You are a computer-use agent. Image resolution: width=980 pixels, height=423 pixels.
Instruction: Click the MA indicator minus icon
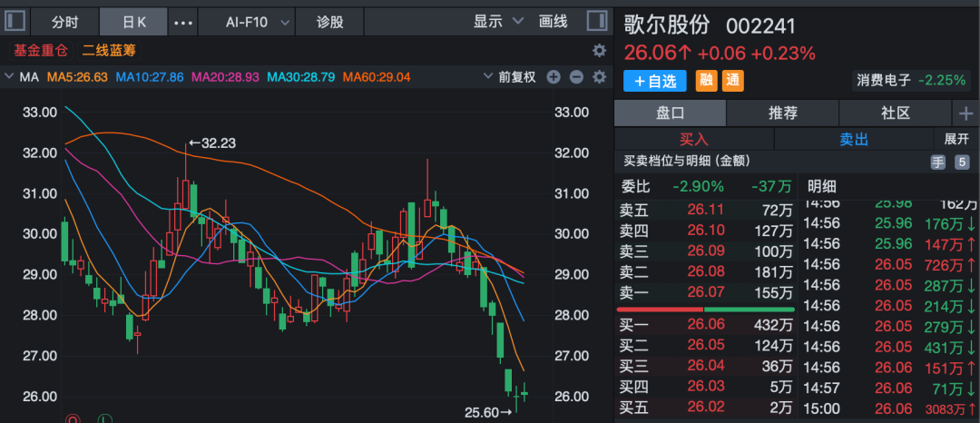click(576, 78)
